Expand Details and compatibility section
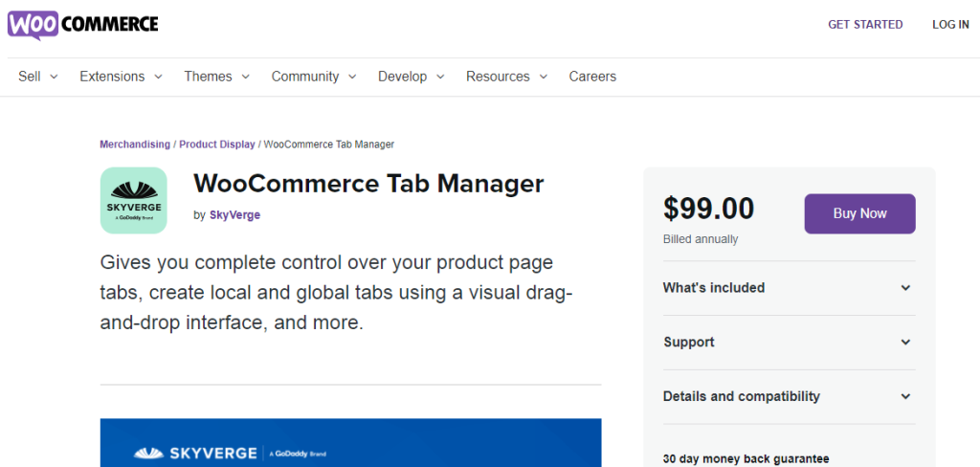 pos(789,396)
